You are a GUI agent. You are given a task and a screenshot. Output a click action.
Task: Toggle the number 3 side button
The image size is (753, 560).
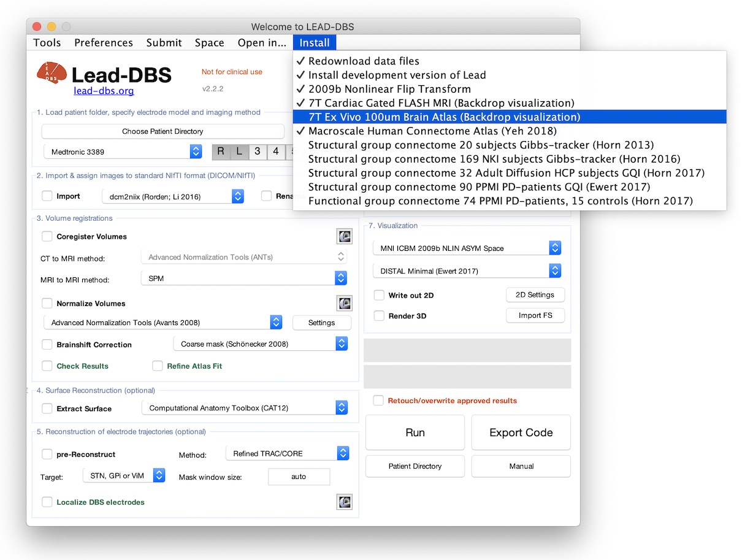click(258, 152)
